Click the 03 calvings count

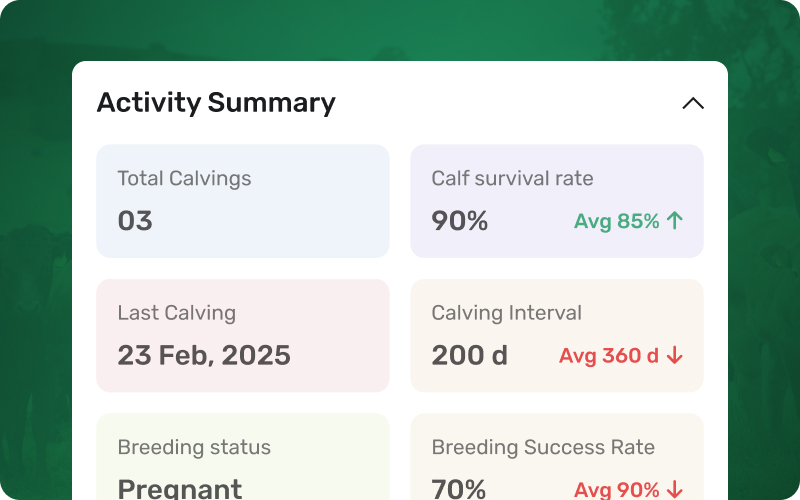[x=135, y=221]
